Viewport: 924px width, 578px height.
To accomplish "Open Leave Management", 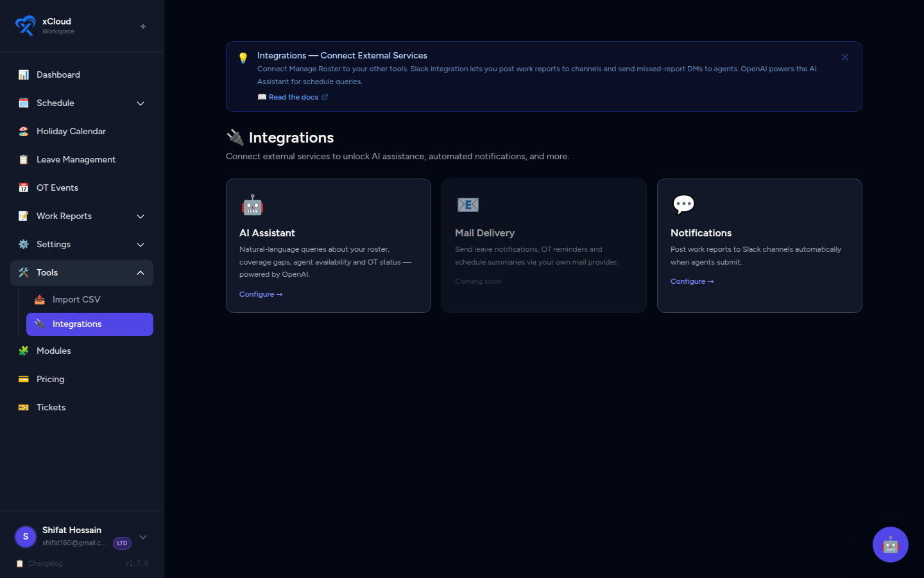I will 76,159.
